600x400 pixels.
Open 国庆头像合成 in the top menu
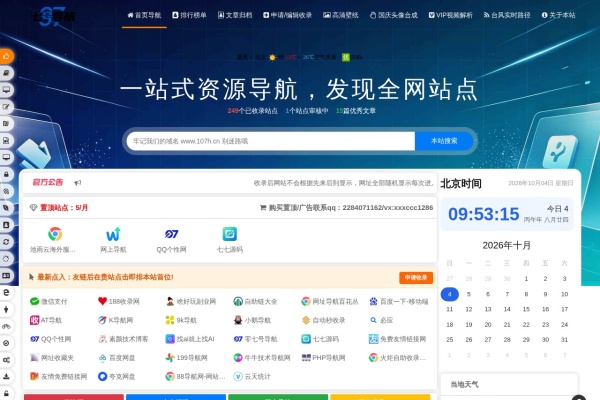pos(393,15)
